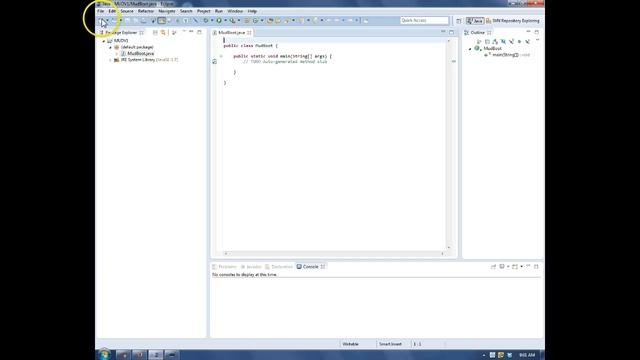Switch to SVN Repository Exploring perspective
Screen dimensions: 640x360
click(x=513, y=20)
